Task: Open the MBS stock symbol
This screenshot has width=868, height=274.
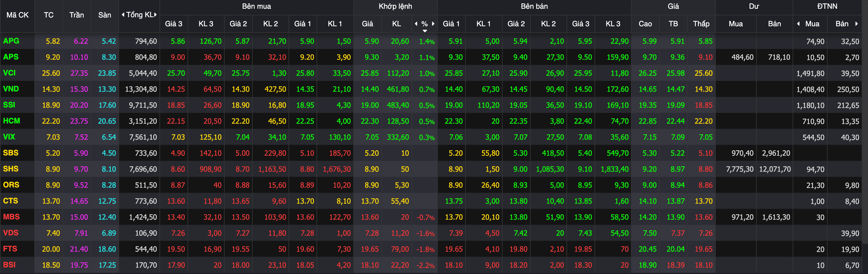Action: coord(11,217)
